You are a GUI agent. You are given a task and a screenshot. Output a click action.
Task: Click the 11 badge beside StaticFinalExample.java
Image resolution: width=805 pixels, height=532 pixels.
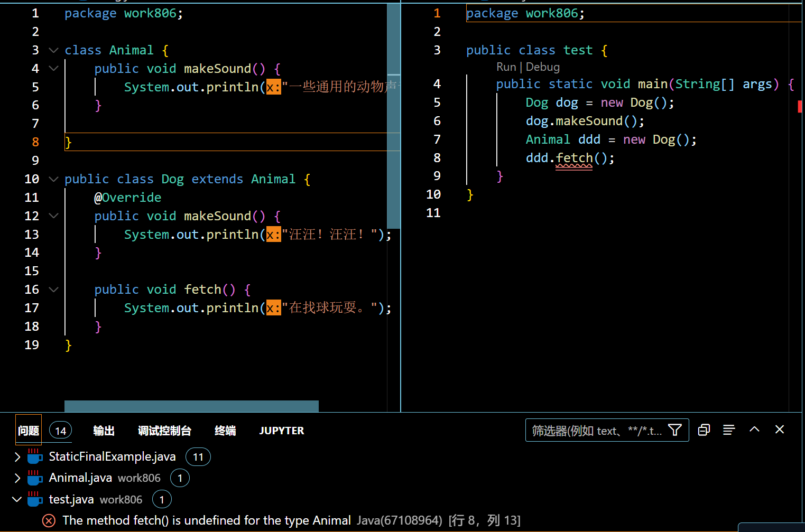[198, 457]
